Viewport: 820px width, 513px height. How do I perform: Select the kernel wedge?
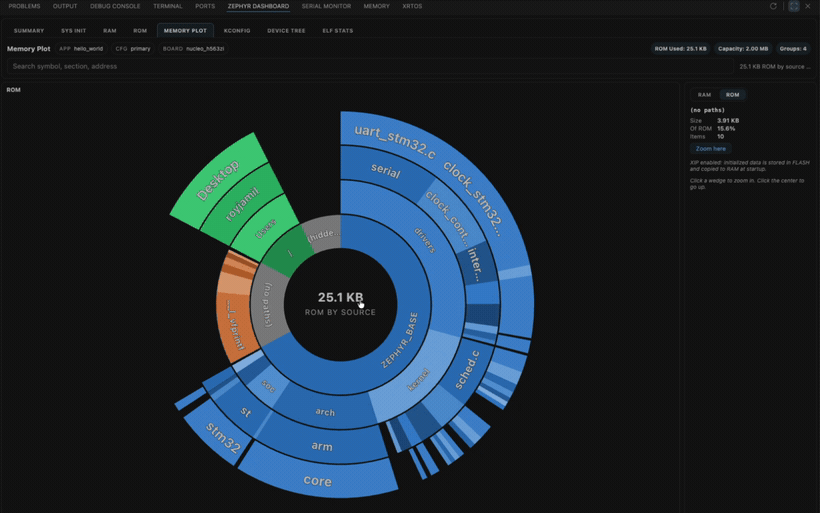tap(418, 380)
